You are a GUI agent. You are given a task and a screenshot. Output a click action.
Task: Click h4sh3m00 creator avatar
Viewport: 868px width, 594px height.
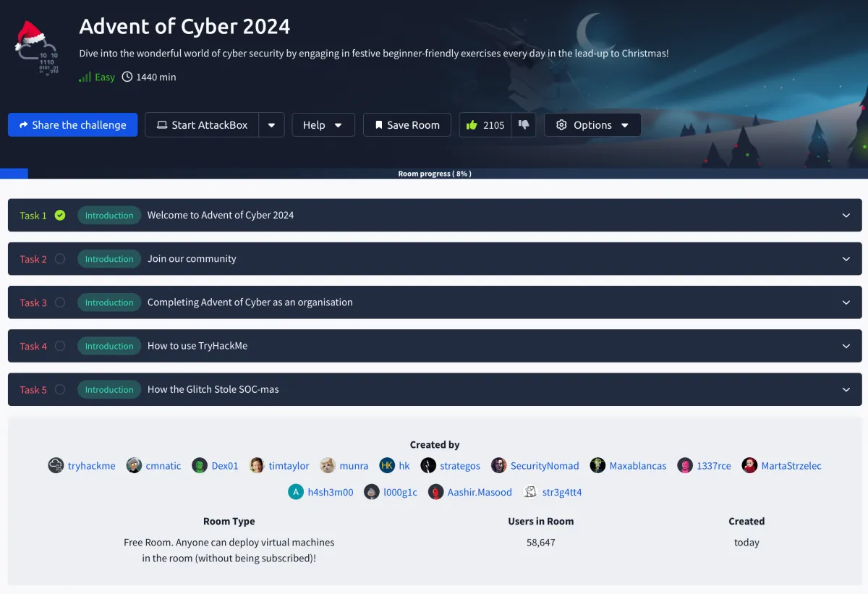pyautogui.click(x=296, y=492)
